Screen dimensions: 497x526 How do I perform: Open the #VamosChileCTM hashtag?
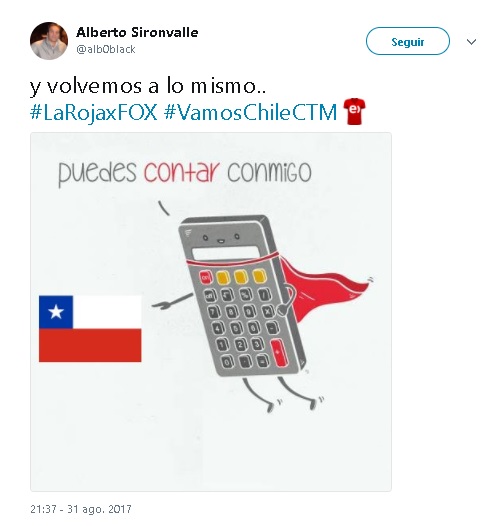pyautogui.click(x=250, y=112)
